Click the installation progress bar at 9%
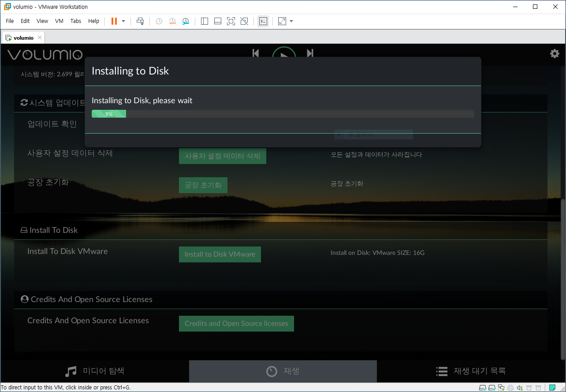 click(283, 114)
